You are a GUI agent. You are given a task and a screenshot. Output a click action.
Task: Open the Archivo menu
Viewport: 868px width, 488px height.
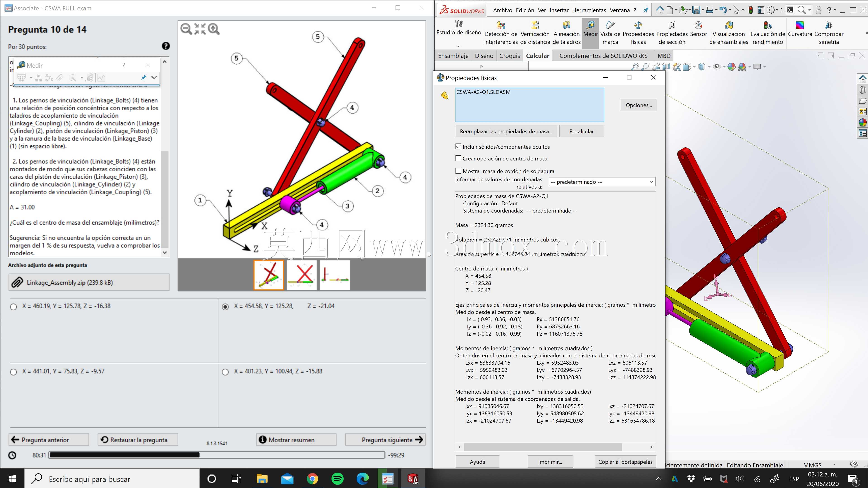502,10
